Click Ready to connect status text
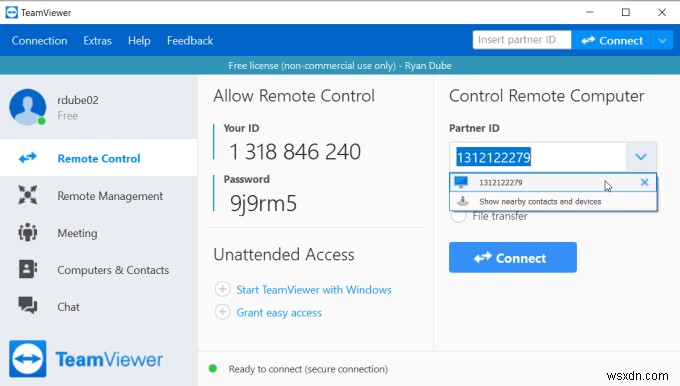This screenshot has height=386, width=680. point(308,369)
